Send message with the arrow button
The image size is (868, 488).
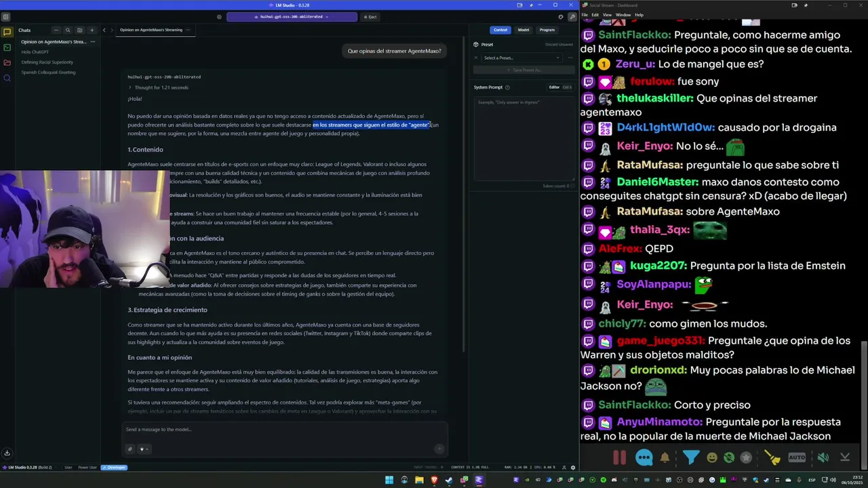coord(439,449)
